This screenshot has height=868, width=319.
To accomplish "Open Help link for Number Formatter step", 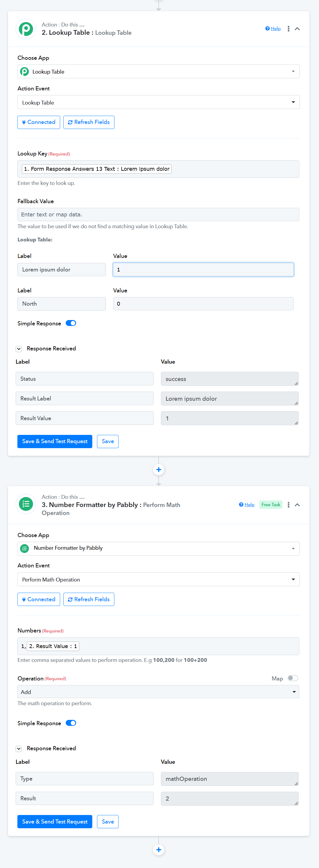I will (247, 505).
